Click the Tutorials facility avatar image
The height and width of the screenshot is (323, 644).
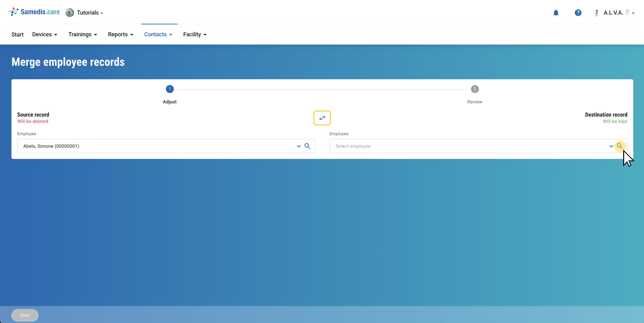70,13
